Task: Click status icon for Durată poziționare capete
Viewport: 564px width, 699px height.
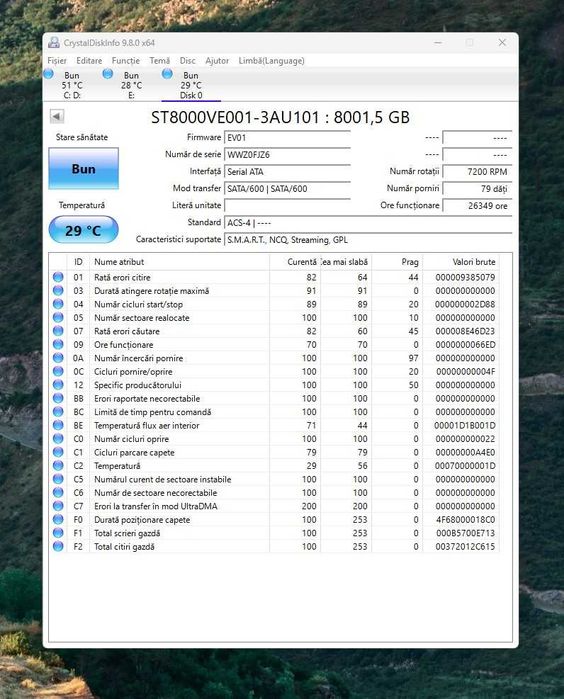Action: (x=58, y=519)
